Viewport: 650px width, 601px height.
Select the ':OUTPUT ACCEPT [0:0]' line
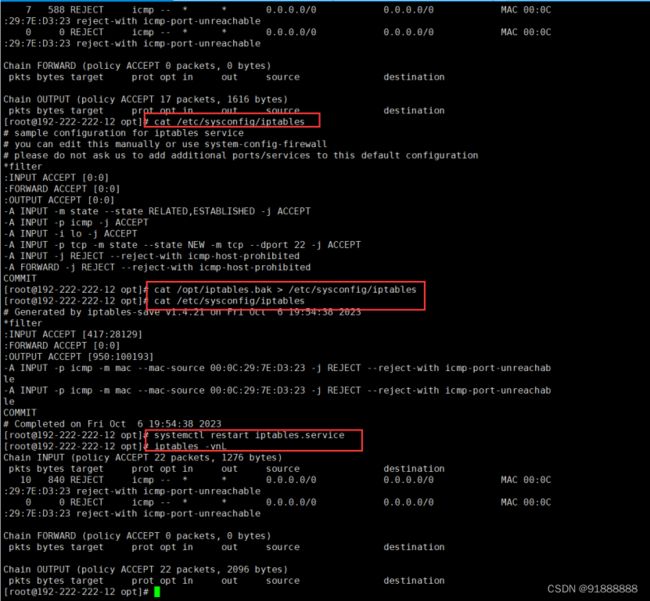pos(59,200)
